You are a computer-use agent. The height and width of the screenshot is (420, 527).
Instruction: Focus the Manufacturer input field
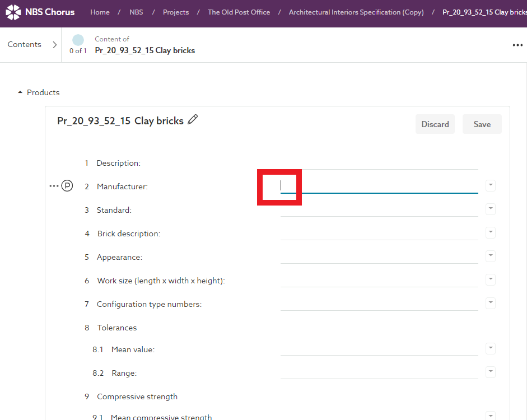click(379, 186)
